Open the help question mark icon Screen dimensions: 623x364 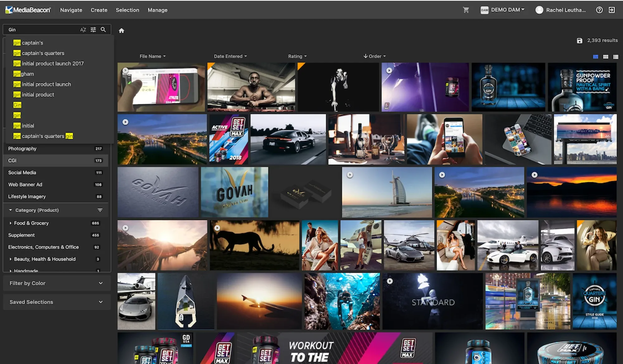point(599,10)
